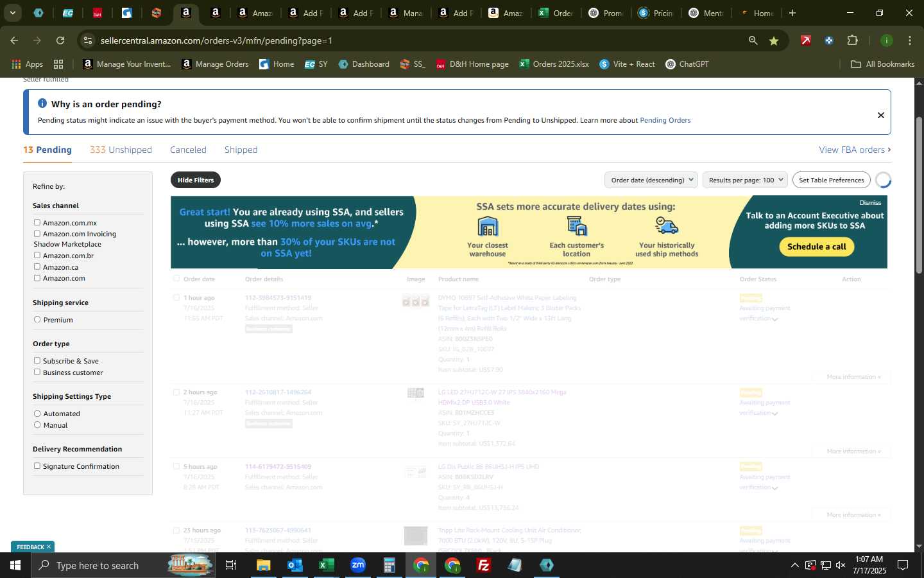
Task: Expand Awaiting payment verification for DYMO order
Action: pos(774,319)
